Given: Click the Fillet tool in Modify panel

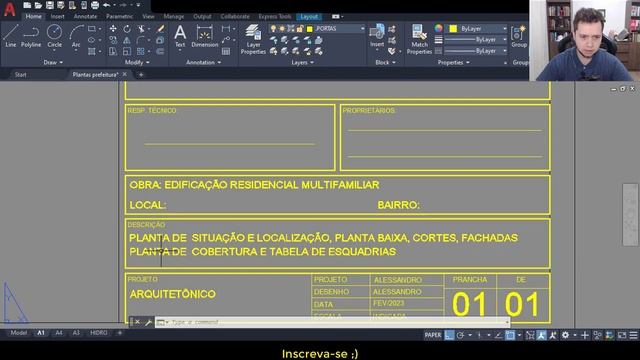Looking at the screenshot, I should (141, 40).
